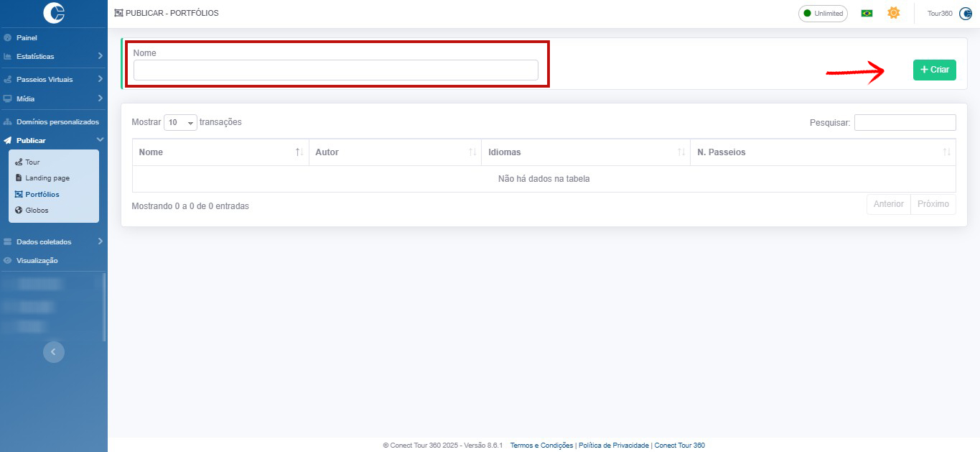Sort the table by Autor column
Screen dimensions: 980x452
coord(395,152)
